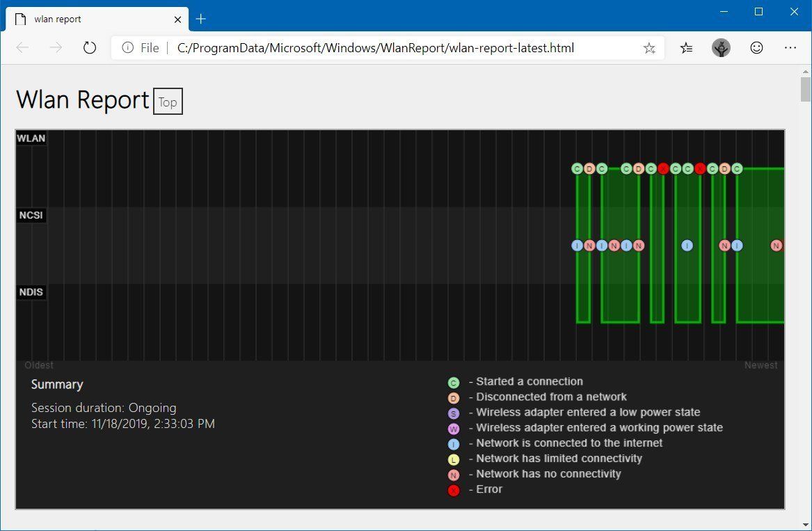Click the N "no connectivity" legend icon
The height and width of the screenshot is (531, 812).
click(454, 474)
